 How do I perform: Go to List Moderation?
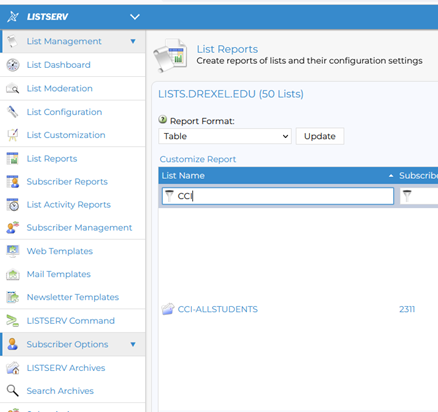click(x=60, y=88)
